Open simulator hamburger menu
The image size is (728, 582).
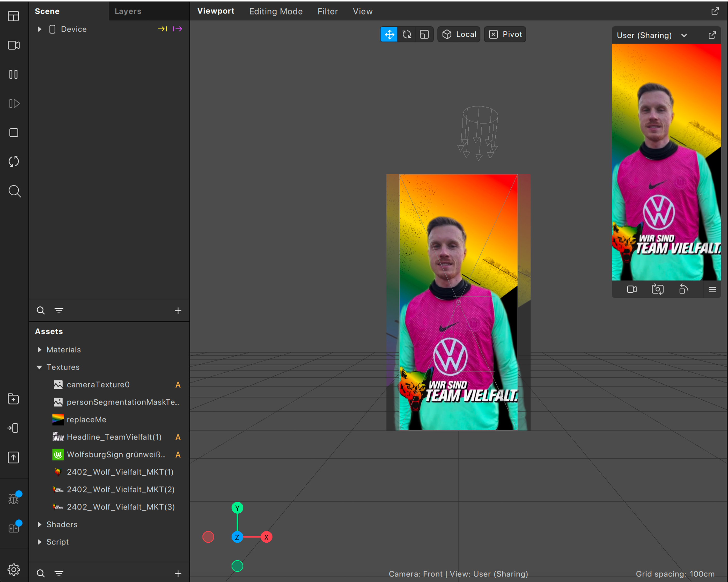pyautogui.click(x=712, y=290)
